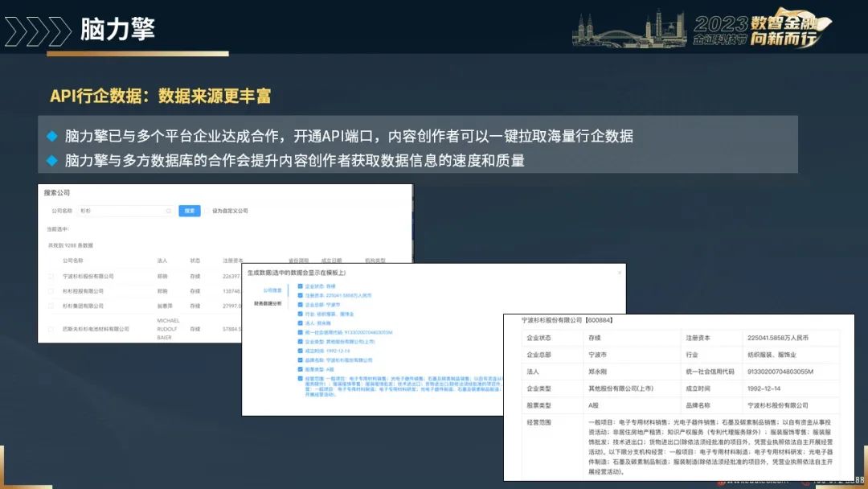Click company name 巴斯夫杉杉电池材料有限公司
The height and width of the screenshot is (489, 868).
(96, 329)
